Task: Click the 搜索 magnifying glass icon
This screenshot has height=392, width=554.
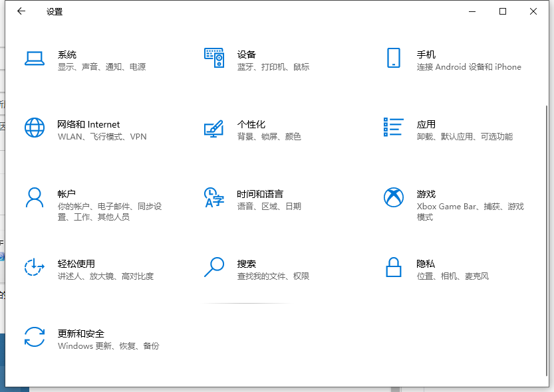Action: click(213, 267)
